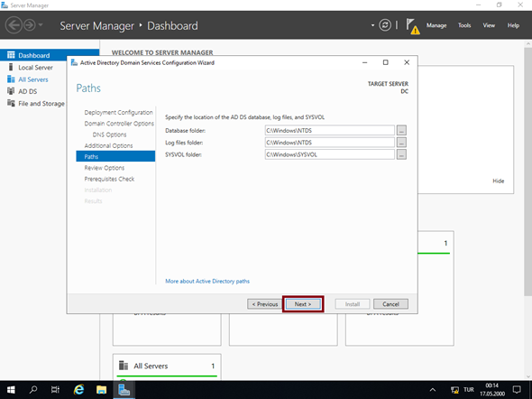Maximize the AD DS Configuration Wizard
This screenshot has height=399, width=532.
(385, 62)
